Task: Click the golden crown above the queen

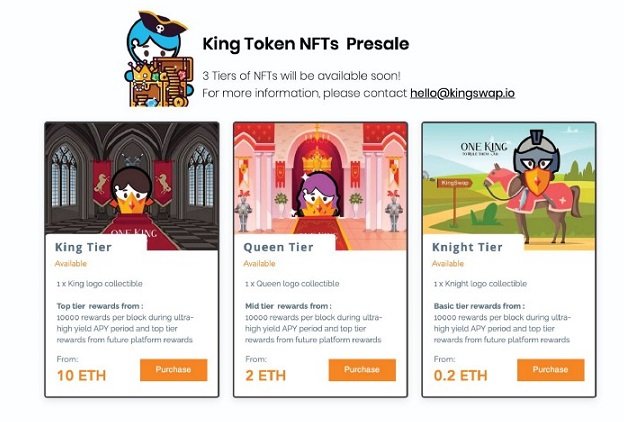Action: tap(317, 160)
